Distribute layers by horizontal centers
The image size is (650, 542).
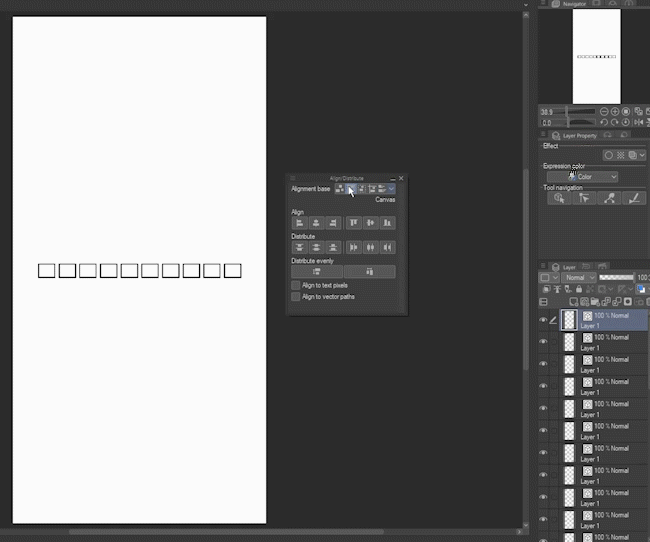(x=370, y=248)
